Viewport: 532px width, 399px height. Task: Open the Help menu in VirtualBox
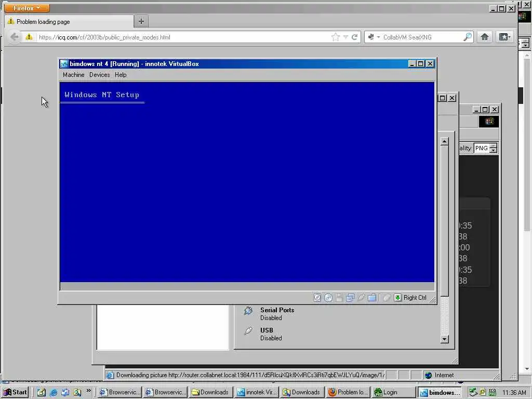(121, 75)
